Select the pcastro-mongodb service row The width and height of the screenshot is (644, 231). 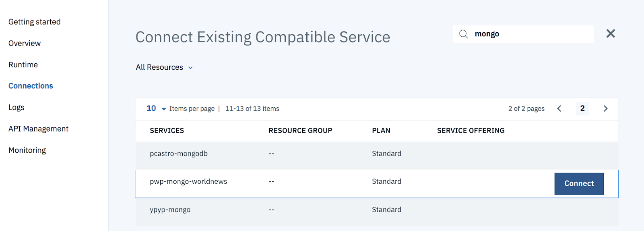(179, 154)
